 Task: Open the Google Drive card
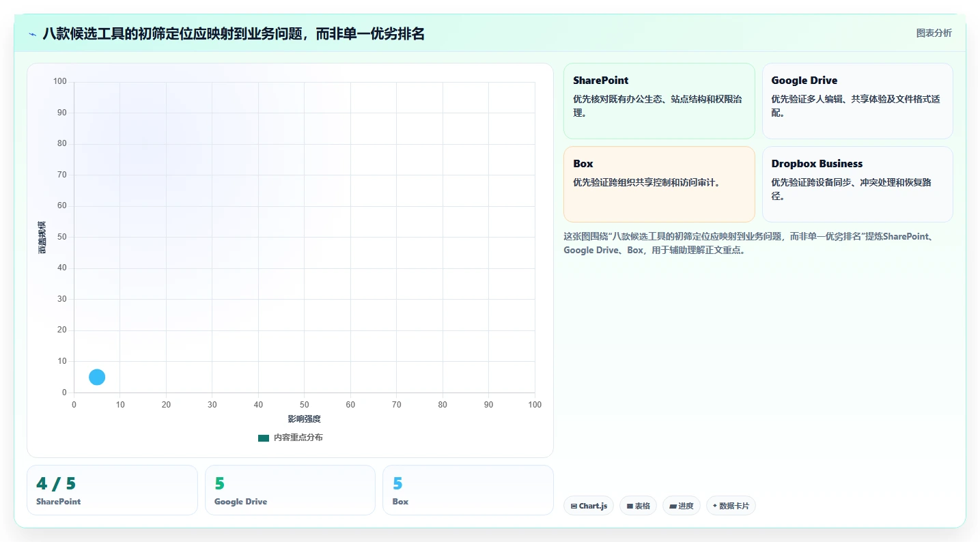coord(857,101)
